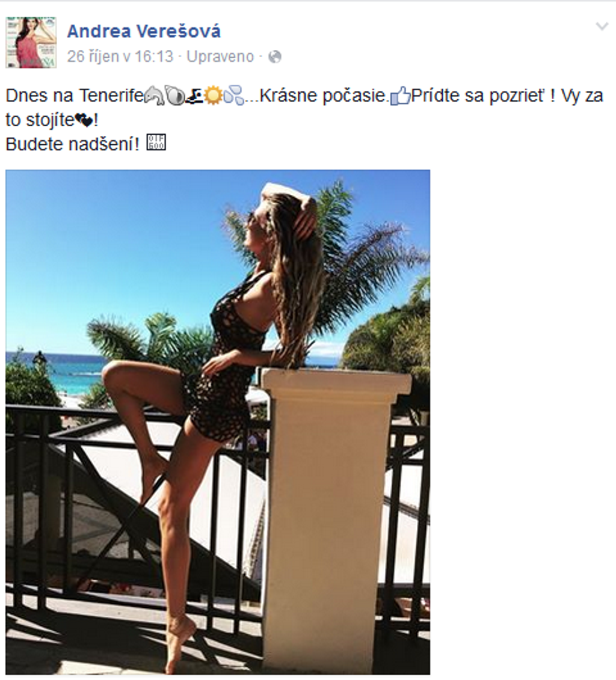Click the surfer emoji in the post

click(195, 96)
